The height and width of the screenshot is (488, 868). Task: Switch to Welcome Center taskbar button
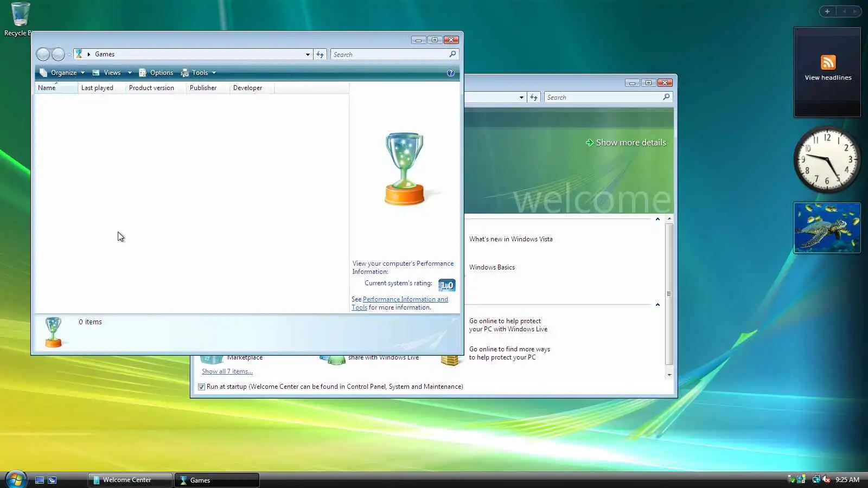pyautogui.click(x=130, y=480)
